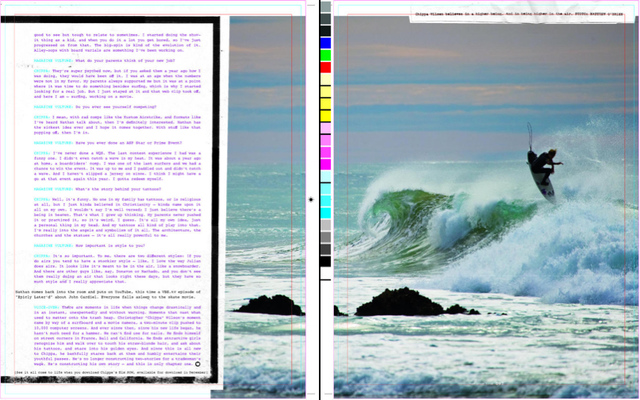
Task: Click the photo caption 'Chippa Wilson believes in a higher being'
Action: coord(519,14)
